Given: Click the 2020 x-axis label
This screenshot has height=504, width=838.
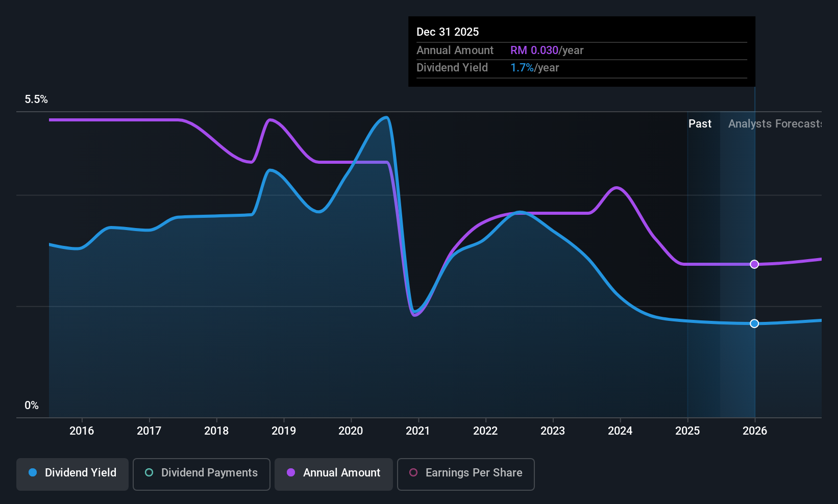Looking at the screenshot, I should (351, 431).
